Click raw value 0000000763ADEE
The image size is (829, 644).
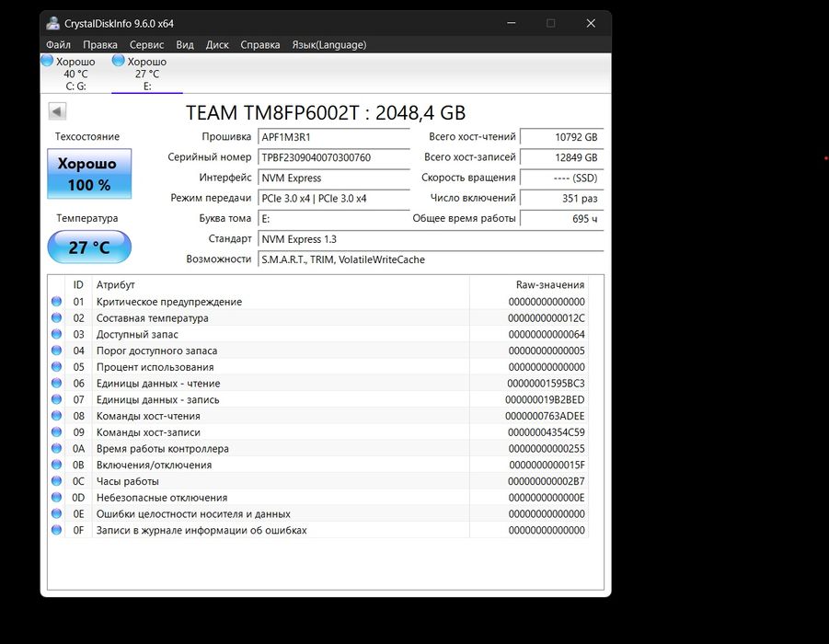click(x=545, y=416)
